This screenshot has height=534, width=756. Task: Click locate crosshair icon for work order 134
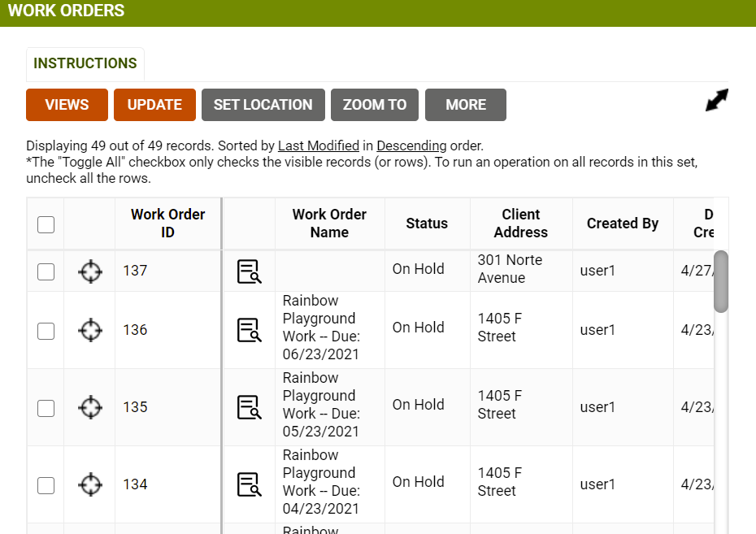[90, 484]
